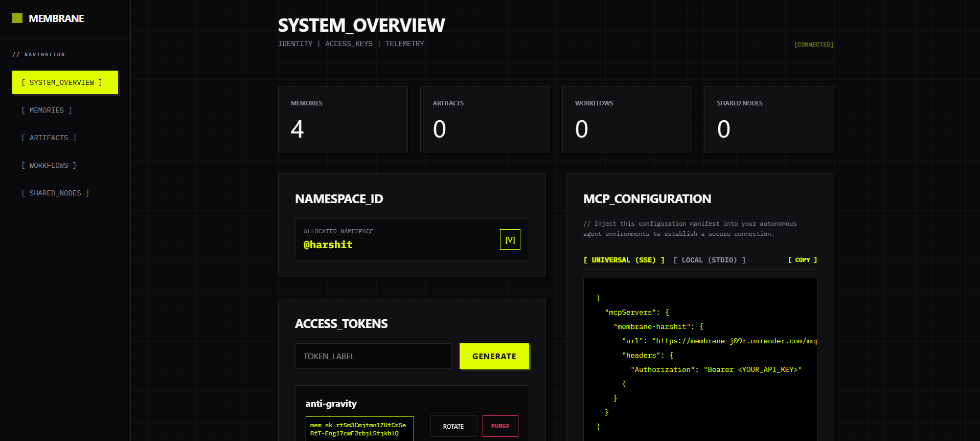
Task: Click the [CONNECTED] status indicator
Action: pyautogui.click(x=813, y=45)
